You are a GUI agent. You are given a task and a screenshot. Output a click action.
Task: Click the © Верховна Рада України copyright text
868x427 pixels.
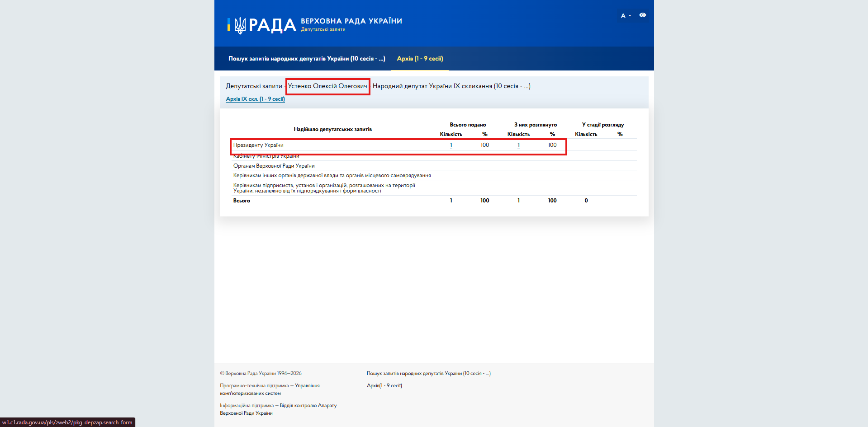(261, 373)
